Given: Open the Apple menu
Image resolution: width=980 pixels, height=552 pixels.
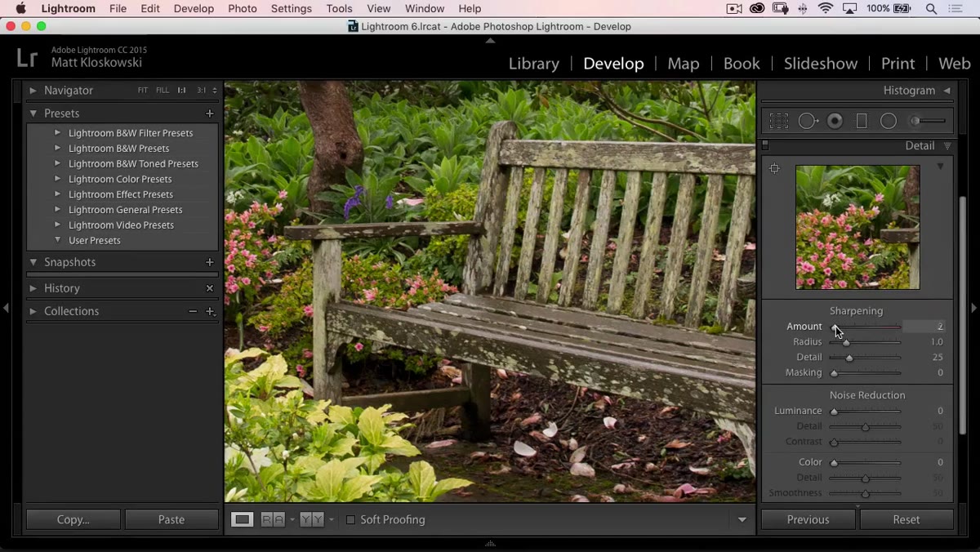Looking at the screenshot, I should (x=20, y=9).
